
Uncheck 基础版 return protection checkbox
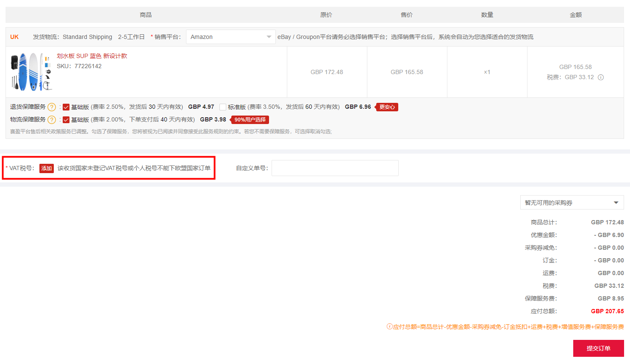point(66,107)
